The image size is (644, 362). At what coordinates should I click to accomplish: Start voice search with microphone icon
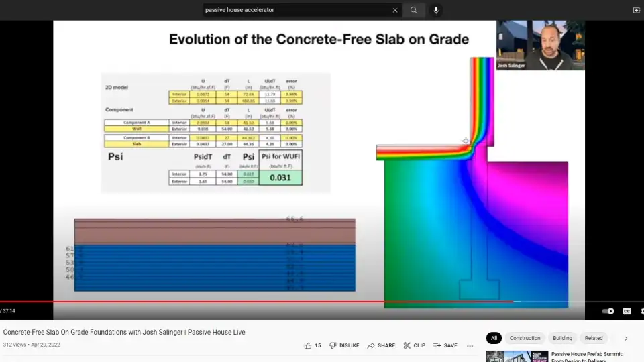[x=436, y=10]
